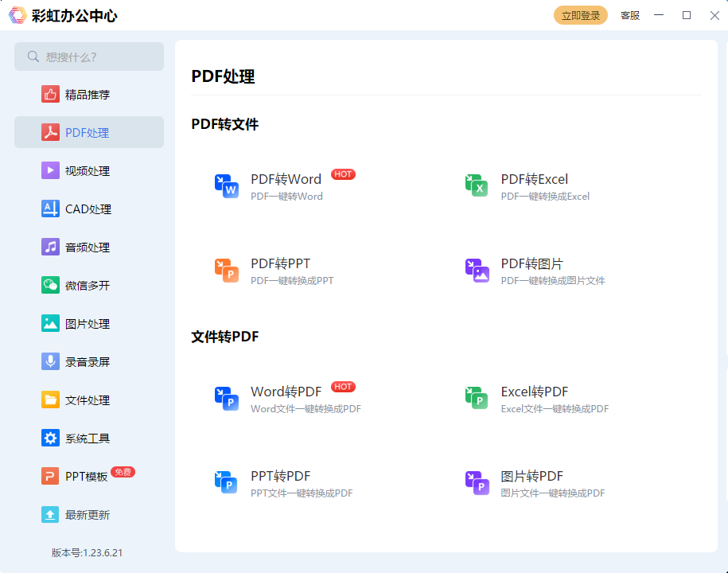728x573 pixels.
Task: Go to CAD处理 category
Action: (x=89, y=209)
